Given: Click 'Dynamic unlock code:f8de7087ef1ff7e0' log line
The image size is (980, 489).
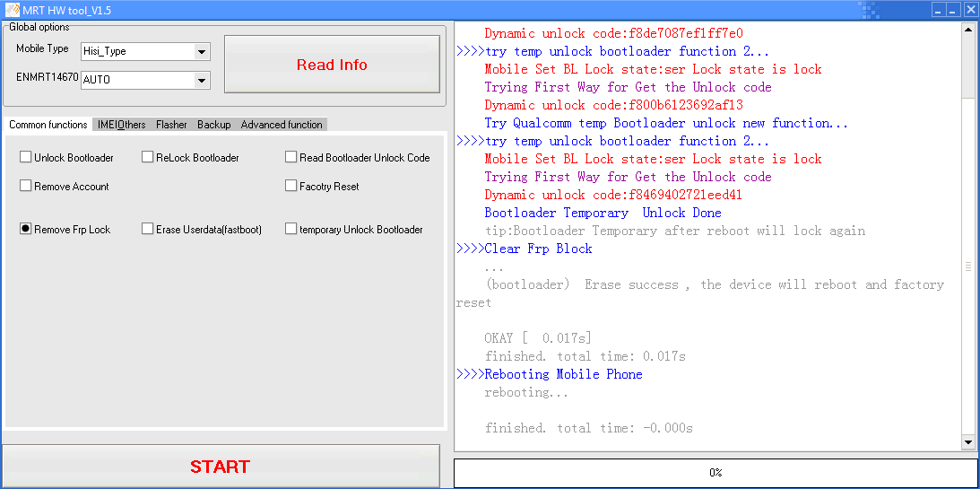Looking at the screenshot, I should 613,33.
